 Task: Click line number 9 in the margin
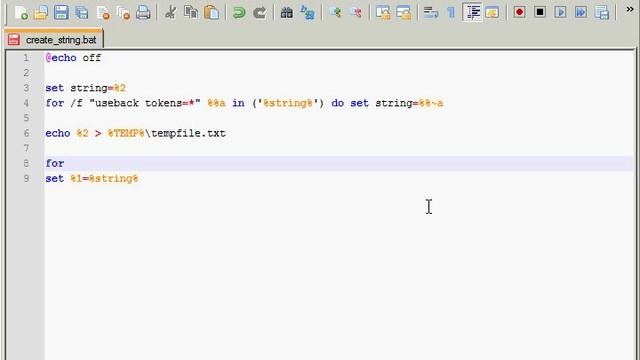26,179
